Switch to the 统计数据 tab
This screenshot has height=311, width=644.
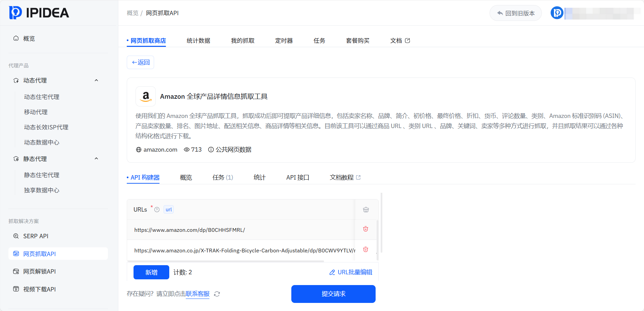(199, 41)
